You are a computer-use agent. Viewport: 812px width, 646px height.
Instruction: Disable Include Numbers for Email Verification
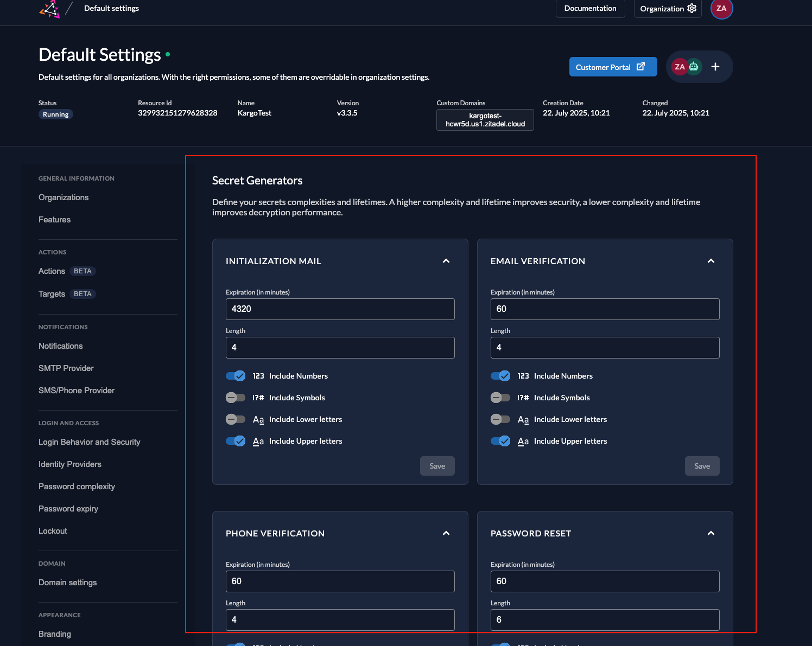500,376
